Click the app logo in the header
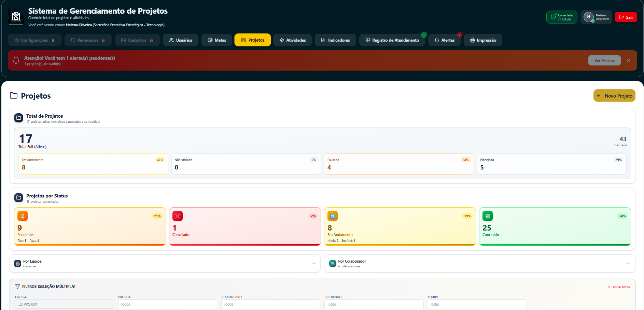Screen dimensions: 644x310 click(x=16, y=17)
